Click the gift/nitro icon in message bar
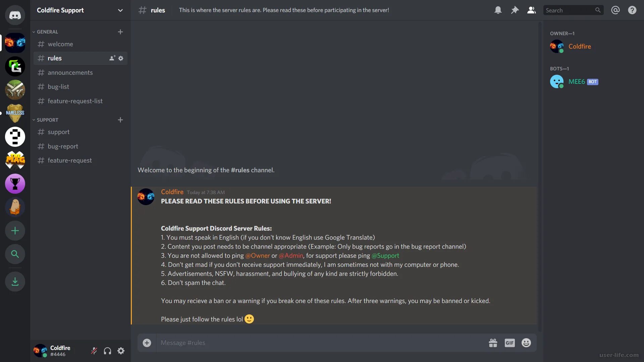The width and height of the screenshot is (644, 362). [x=493, y=343]
